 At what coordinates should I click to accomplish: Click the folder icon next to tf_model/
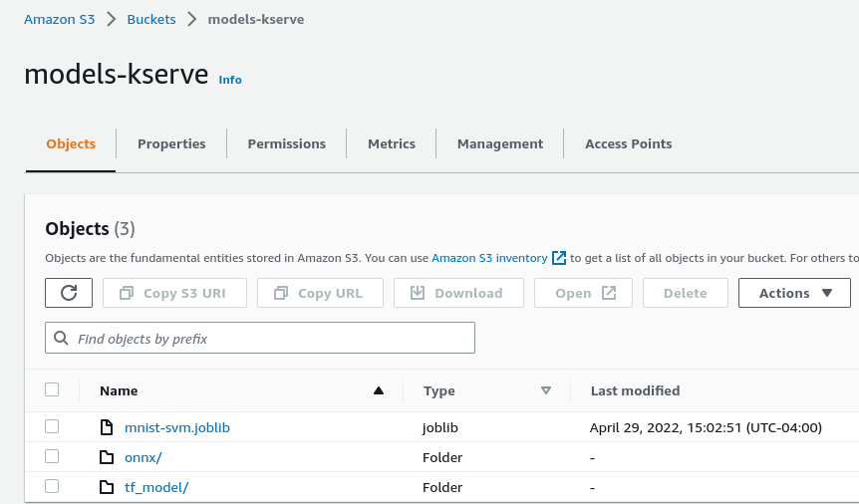pos(107,487)
